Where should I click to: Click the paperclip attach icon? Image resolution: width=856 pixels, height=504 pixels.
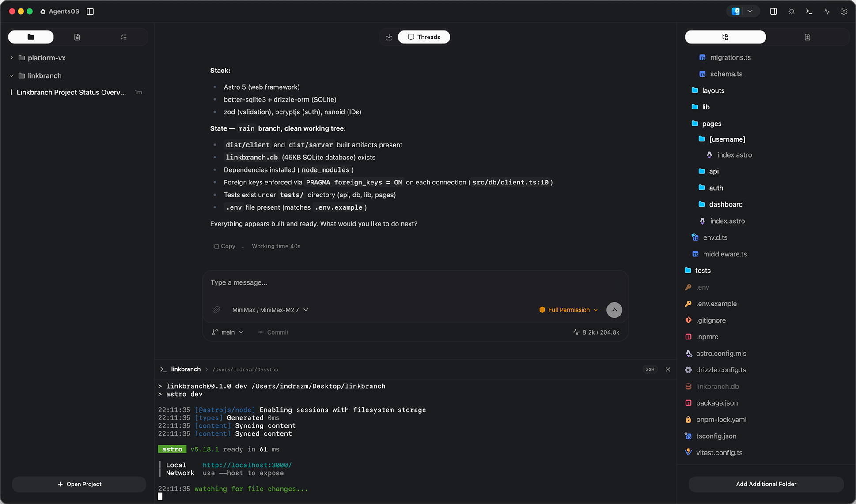click(x=216, y=310)
